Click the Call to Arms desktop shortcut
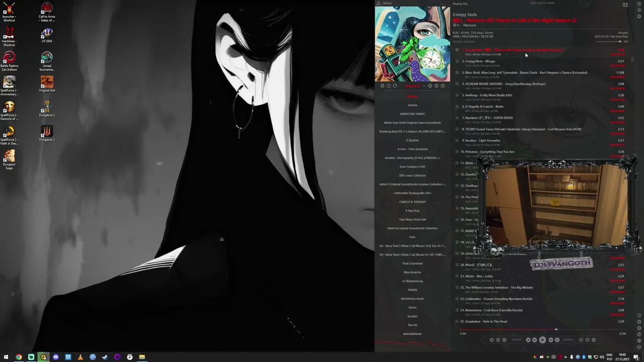This screenshot has height=362, width=644. pos(47,12)
